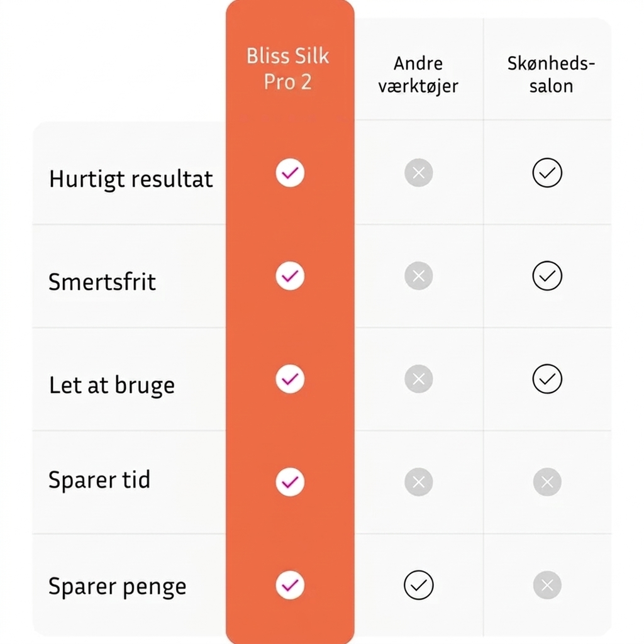Click the Hurtigt resultat row label
The width and height of the screenshot is (644, 644).
(131, 179)
